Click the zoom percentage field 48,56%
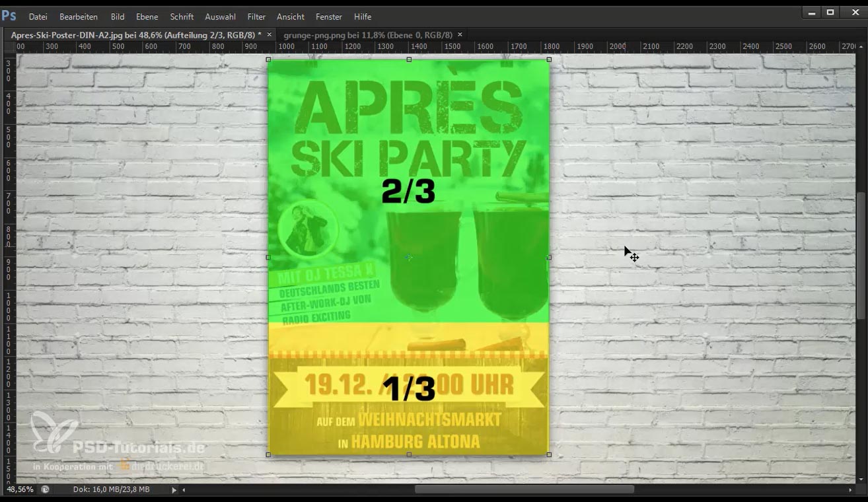 [x=20, y=489]
